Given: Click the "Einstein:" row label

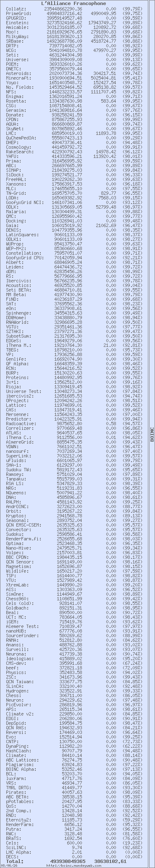Looking at the screenshot, I should pos(18,23).
